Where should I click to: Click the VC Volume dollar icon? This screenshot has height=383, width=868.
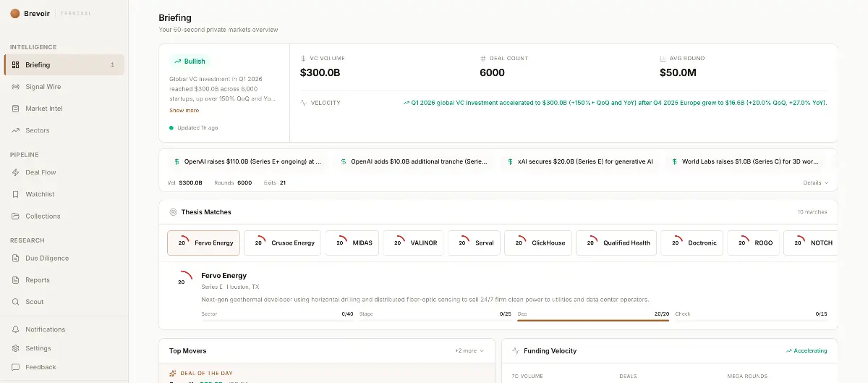tap(303, 59)
